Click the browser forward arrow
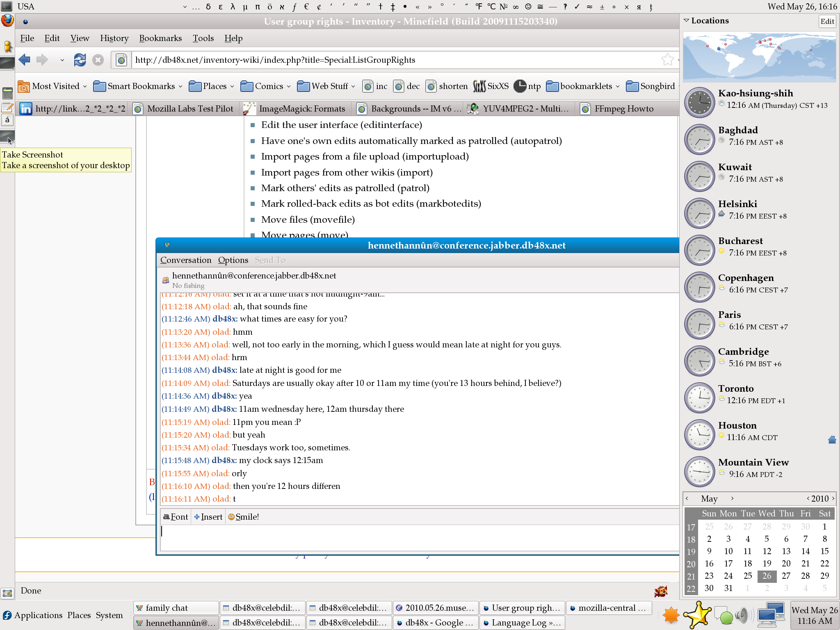The width and height of the screenshot is (840, 630). 42,60
